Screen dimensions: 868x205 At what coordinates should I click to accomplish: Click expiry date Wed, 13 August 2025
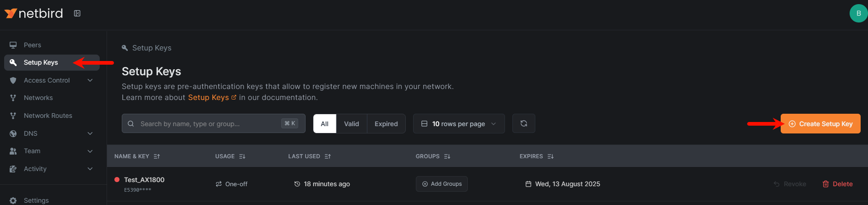pyautogui.click(x=567, y=184)
